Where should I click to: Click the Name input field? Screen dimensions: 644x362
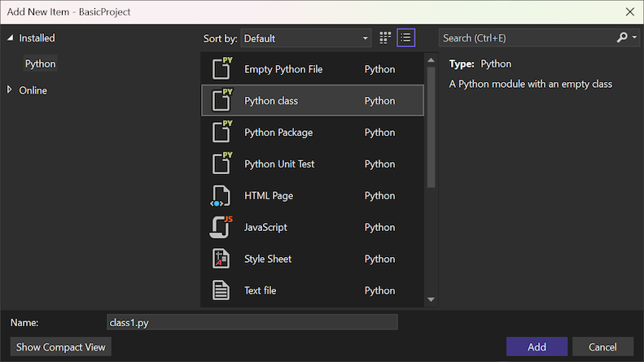[252, 323]
